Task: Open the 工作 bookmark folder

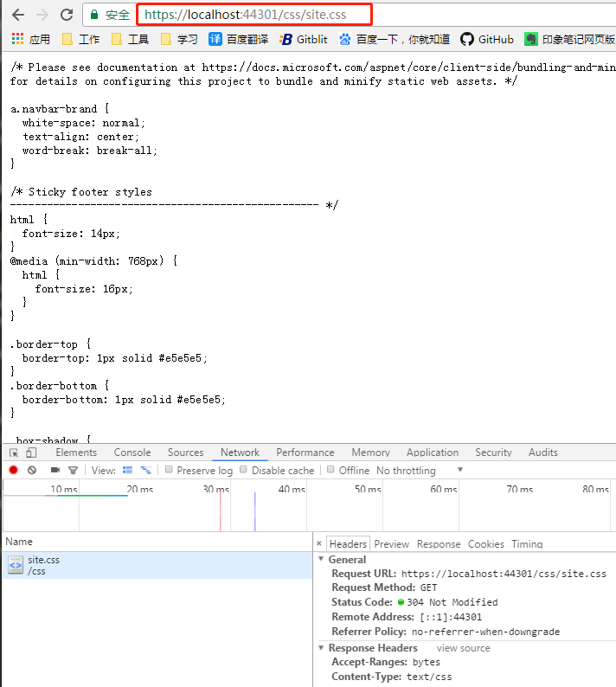Action: (x=80, y=40)
